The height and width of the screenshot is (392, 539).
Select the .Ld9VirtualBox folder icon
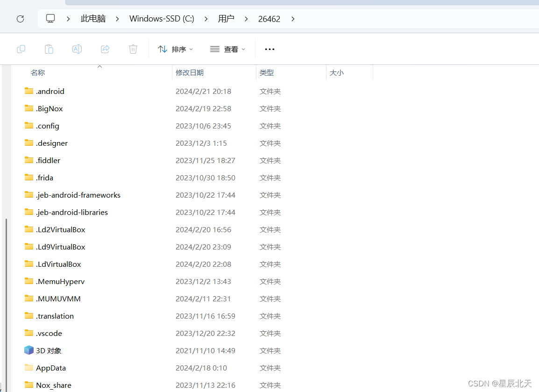click(29, 247)
